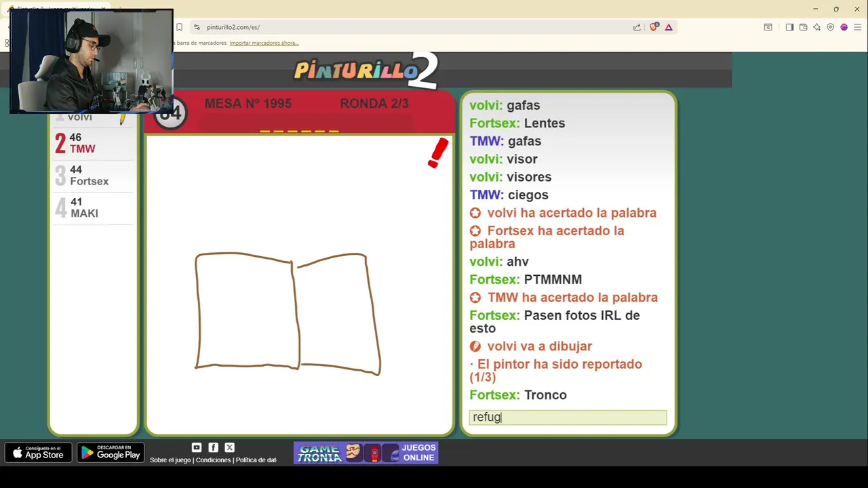Click the tab search icon in toolbar
This screenshot has width=868, height=488.
[768, 27]
